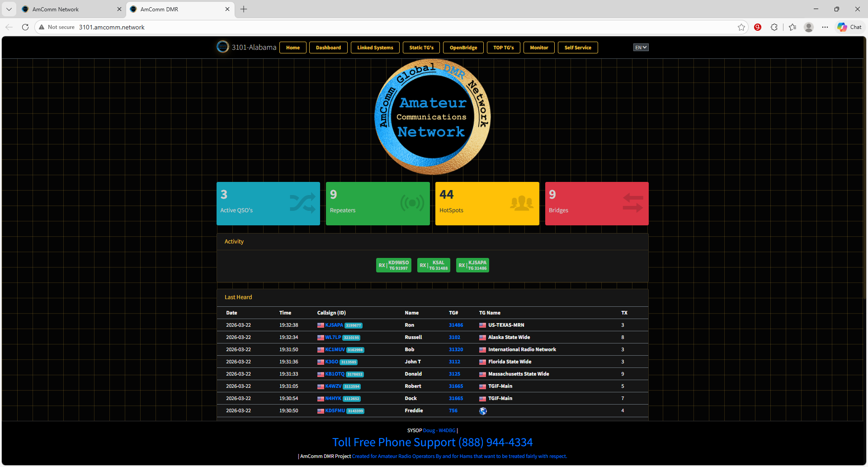This screenshot has width=868, height=467.
Task: Click the browser refresh icon
Action: tap(25, 27)
